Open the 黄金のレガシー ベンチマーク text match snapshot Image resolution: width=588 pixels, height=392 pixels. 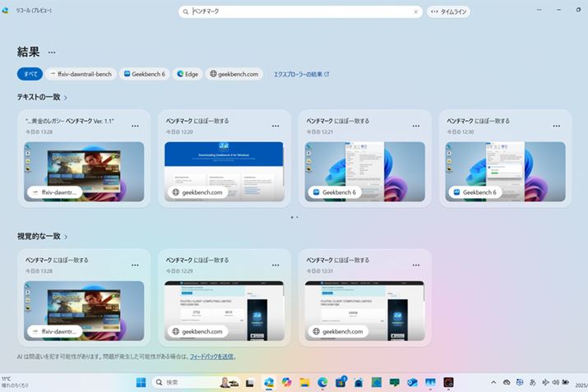click(84, 172)
